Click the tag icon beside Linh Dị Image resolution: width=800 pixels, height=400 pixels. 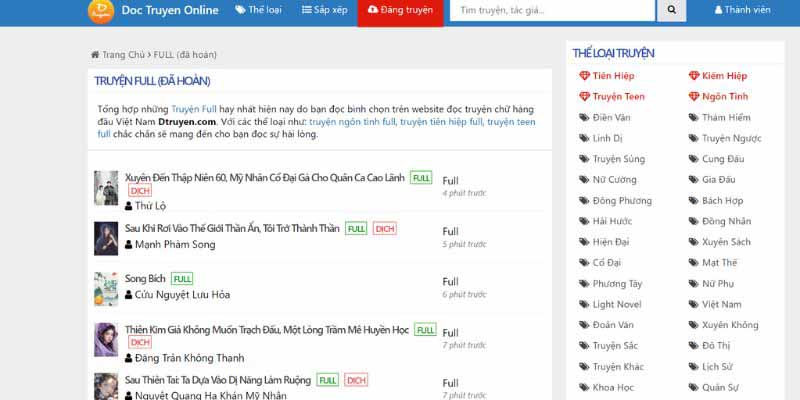point(584,138)
